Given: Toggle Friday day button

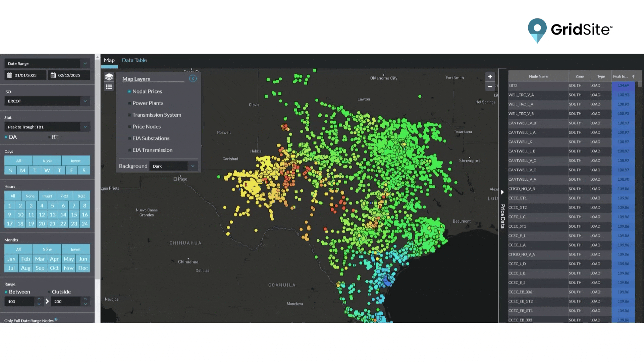Looking at the screenshot, I should point(71,170).
